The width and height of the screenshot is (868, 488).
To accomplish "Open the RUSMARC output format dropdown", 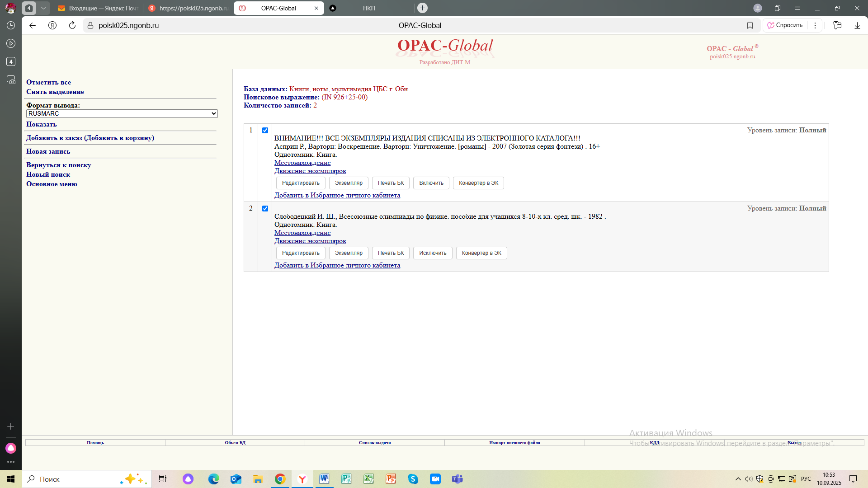I will [122, 113].
